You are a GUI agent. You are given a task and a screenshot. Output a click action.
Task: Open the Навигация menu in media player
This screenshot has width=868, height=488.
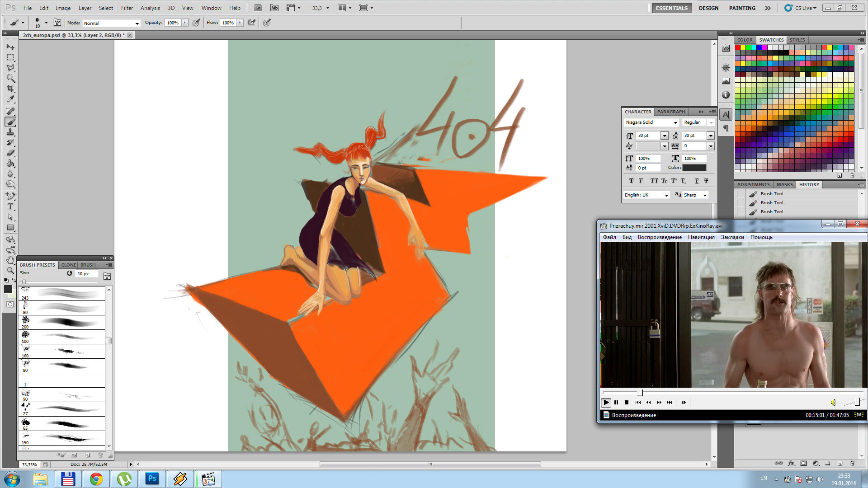coord(701,237)
